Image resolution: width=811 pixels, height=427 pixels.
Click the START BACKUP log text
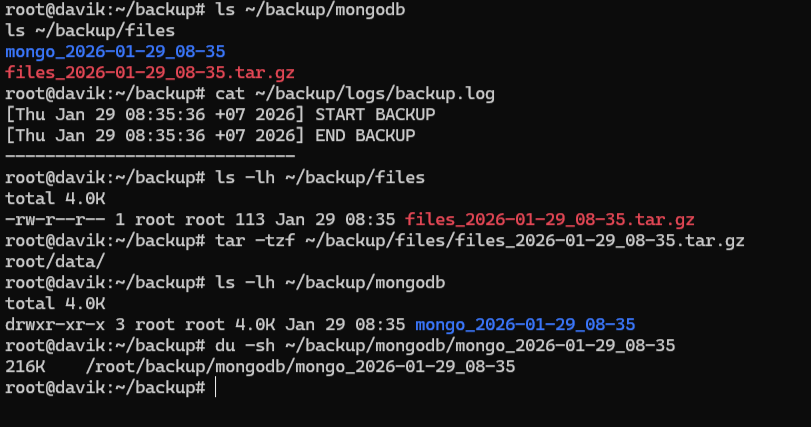(374, 114)
